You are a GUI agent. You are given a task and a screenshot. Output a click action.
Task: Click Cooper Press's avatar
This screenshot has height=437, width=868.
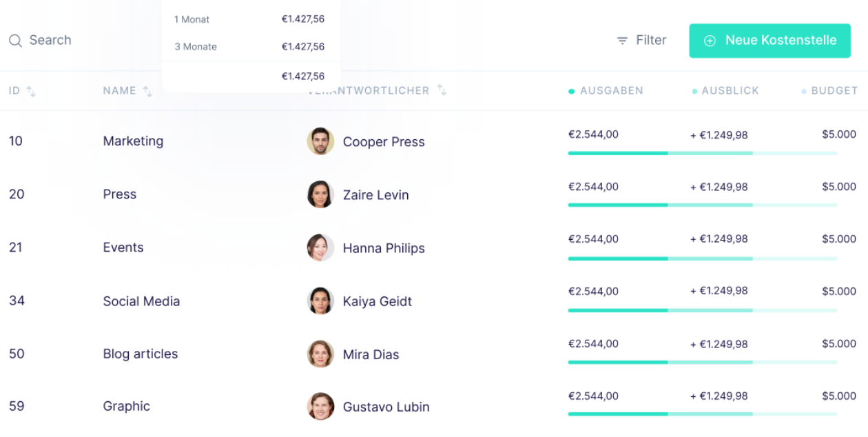click(x=320, y=141)
